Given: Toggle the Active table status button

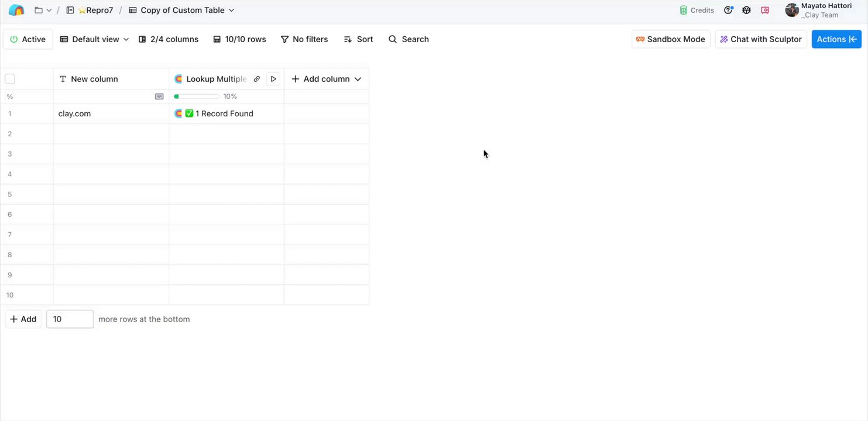Looking at the screenshot, I should point(28,39).
